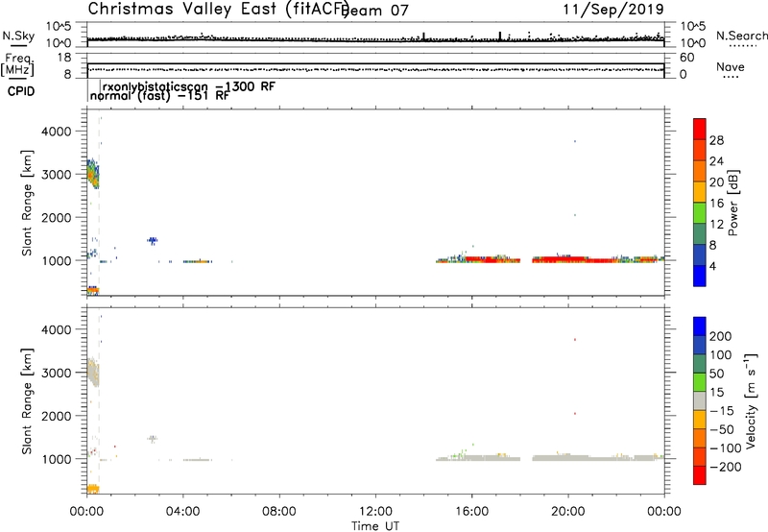This screenshot has width=768, height=532.
Task: Click the '12:00' time tick label
Action: (x=375, y=512)
